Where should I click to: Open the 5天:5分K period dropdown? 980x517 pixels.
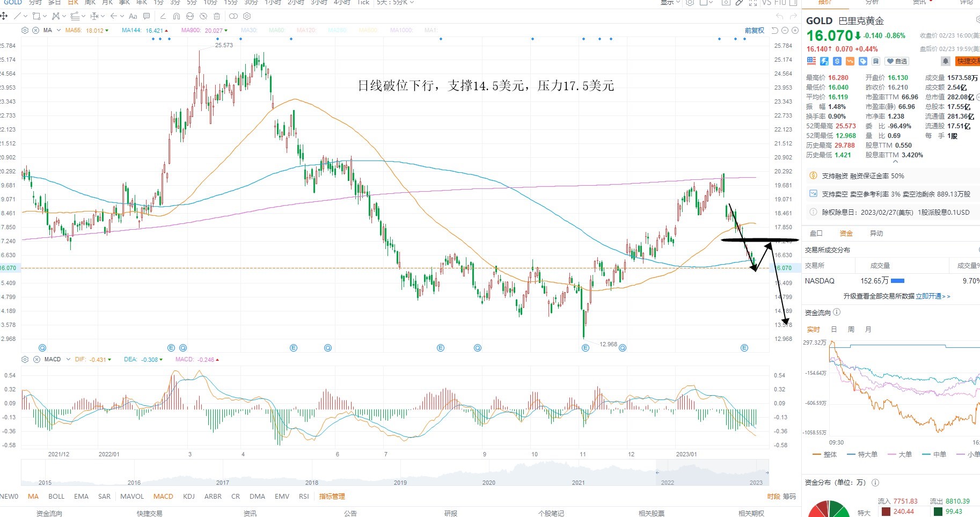(x=395, y=3)
